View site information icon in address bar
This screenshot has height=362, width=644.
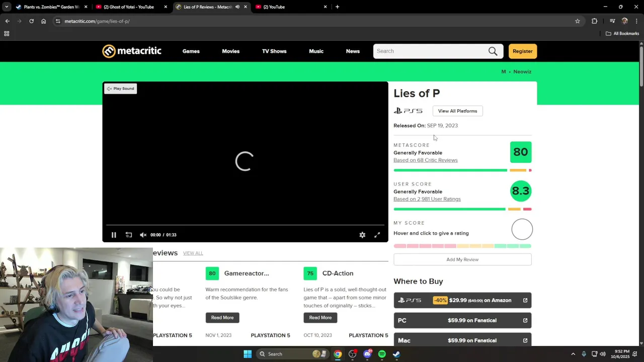tap(58, 21)
